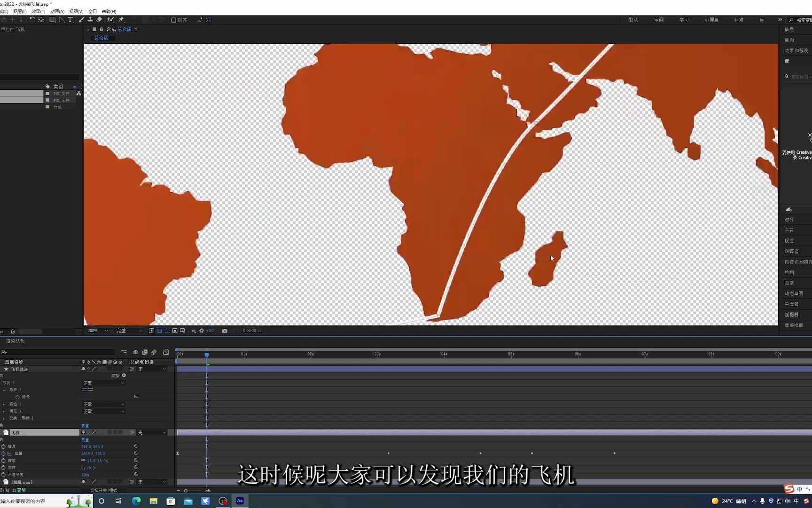Click the 重置 link for 飞机 transform

[x=85, y=440]
